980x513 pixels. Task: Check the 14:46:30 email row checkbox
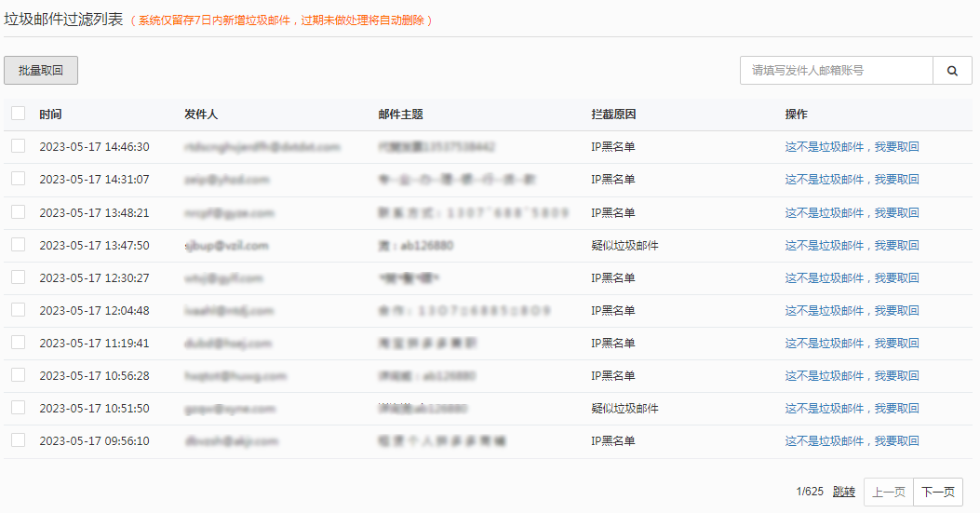18,146
